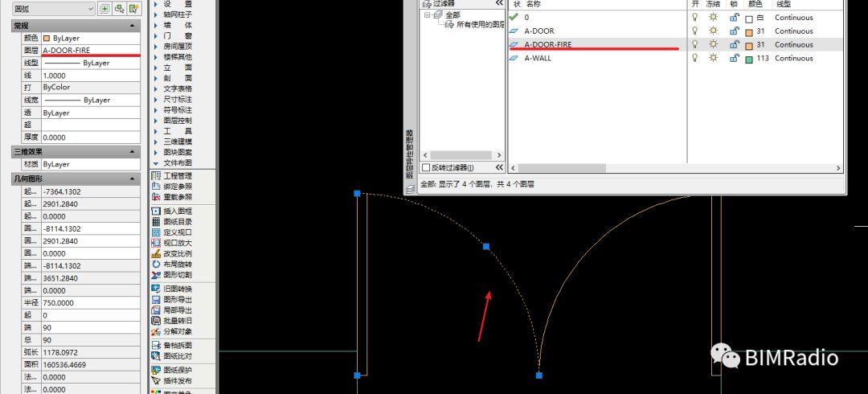Click the arc midpoint grip on drawing
Viewport: 868px width, 394px height.
(x=486, y=246)
